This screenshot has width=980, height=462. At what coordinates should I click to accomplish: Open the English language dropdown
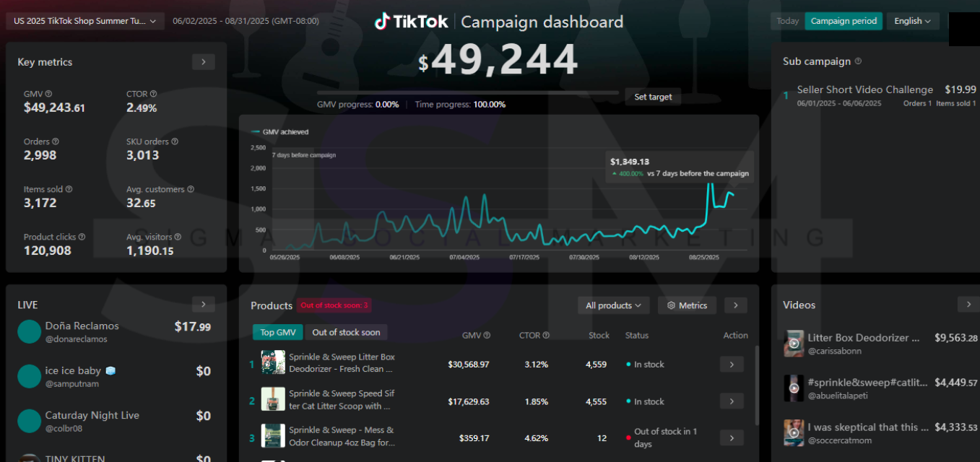pyautogui.click(x=913, y=21)
